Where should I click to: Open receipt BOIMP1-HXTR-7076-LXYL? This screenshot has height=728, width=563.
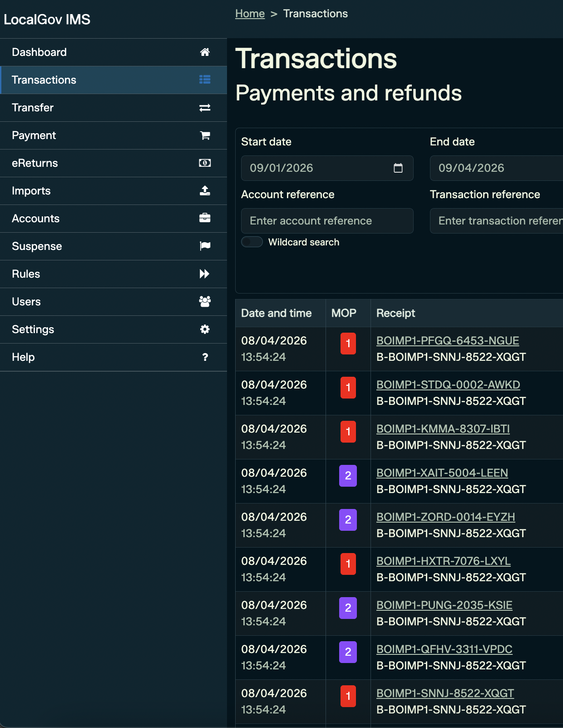pos(444,561)
